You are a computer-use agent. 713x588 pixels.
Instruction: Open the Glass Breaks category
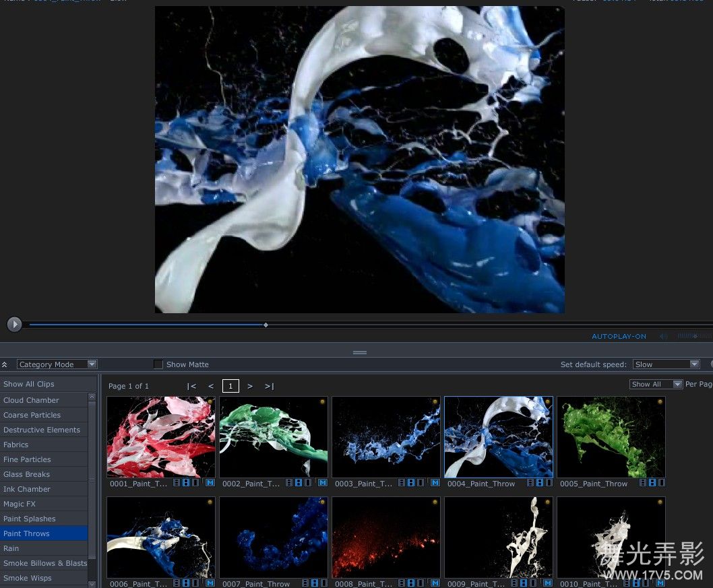(x=44, y=474)
